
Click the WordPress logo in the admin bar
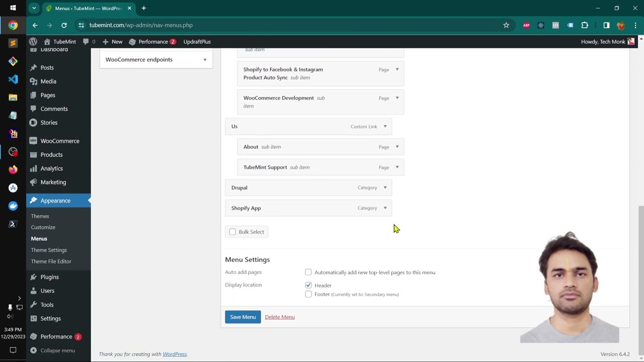33,42
